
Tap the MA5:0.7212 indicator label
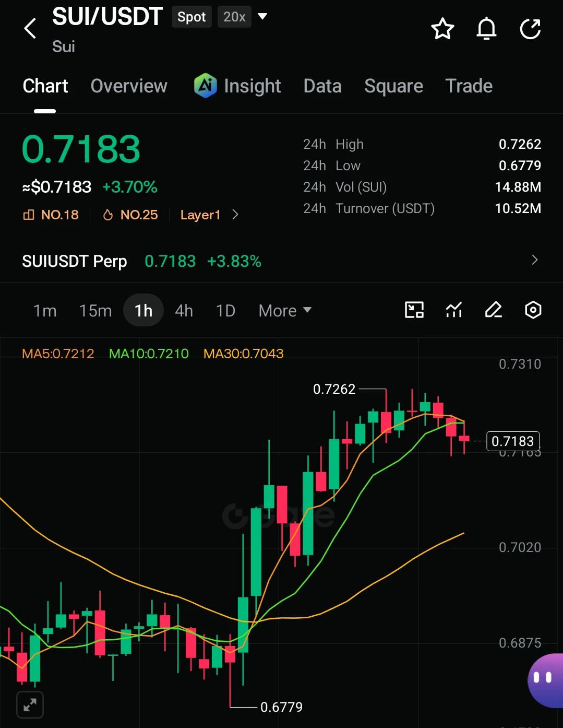pos(58,354)
